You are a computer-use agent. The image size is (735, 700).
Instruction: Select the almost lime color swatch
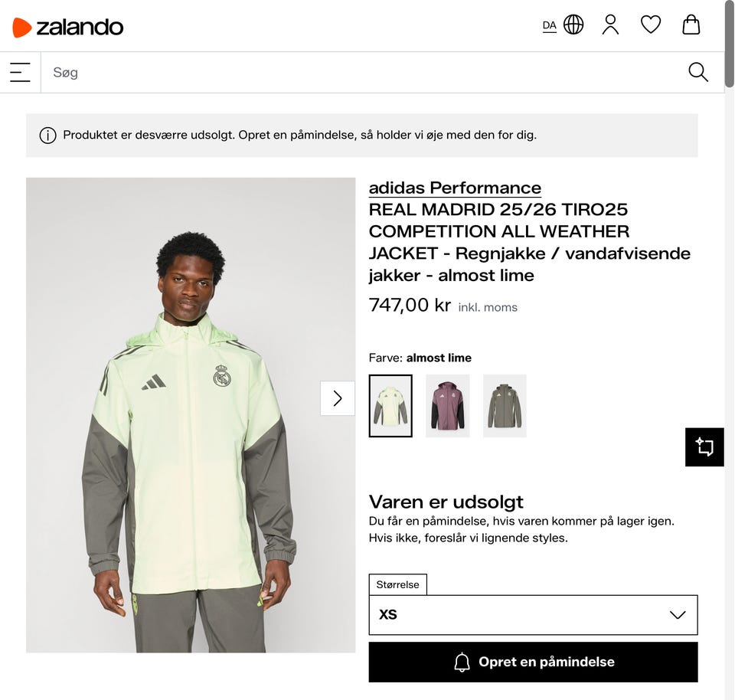[390, 406]
